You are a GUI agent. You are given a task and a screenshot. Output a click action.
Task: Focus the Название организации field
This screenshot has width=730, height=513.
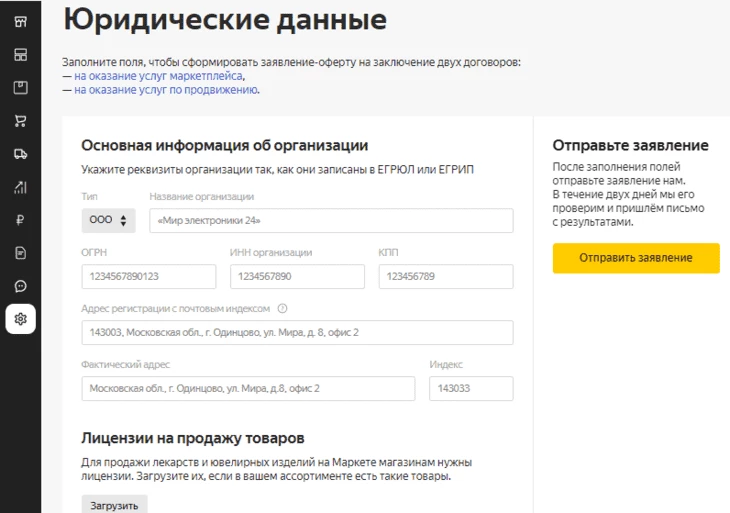pos(331,221)
